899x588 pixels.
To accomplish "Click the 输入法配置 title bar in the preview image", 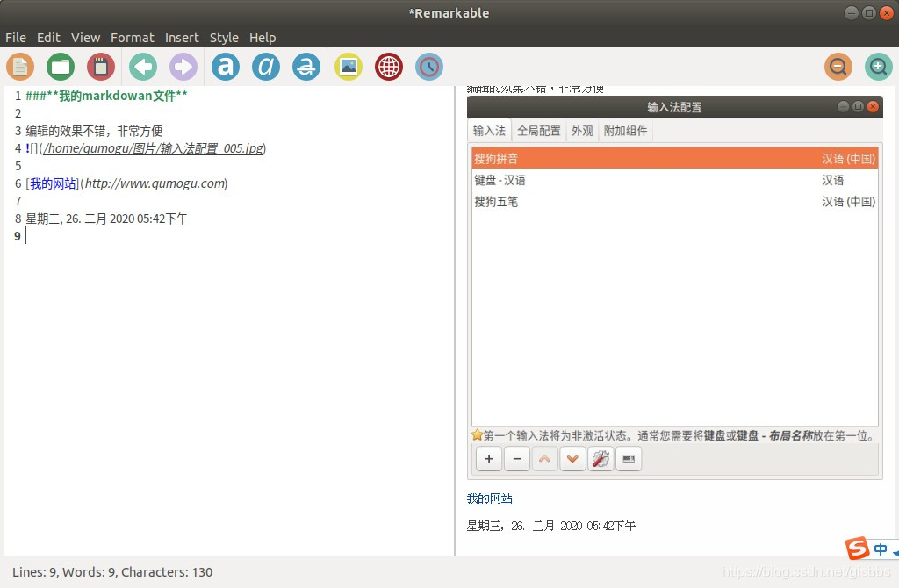I will pos(675,107).
